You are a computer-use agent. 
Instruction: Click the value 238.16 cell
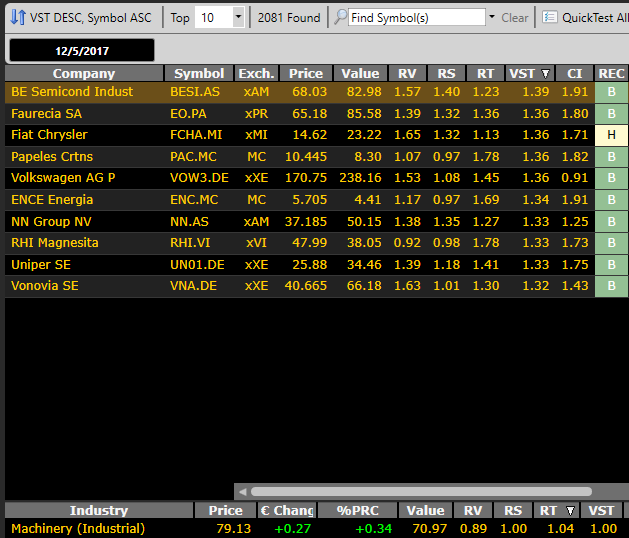tap(360, 178)
